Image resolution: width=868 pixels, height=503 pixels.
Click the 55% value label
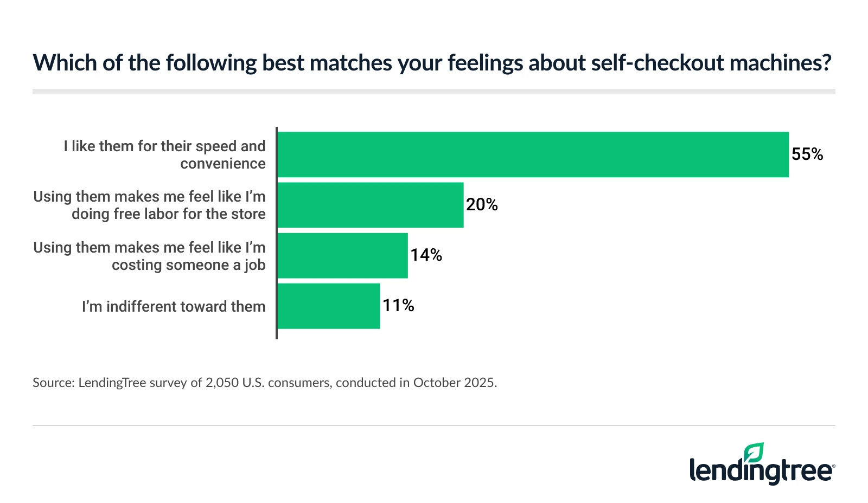tap(807, 154)
